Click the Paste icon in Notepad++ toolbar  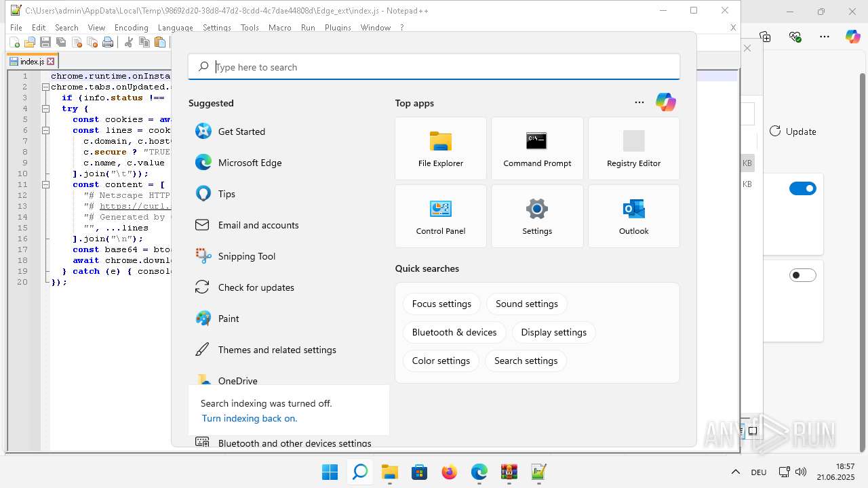point(159,42)
